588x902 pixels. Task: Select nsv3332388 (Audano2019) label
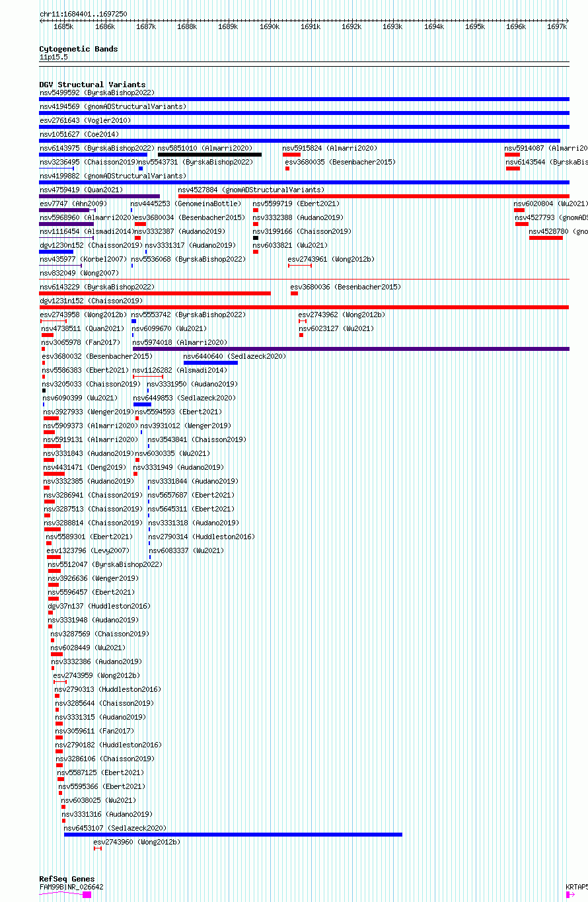[x=298, y=218]
